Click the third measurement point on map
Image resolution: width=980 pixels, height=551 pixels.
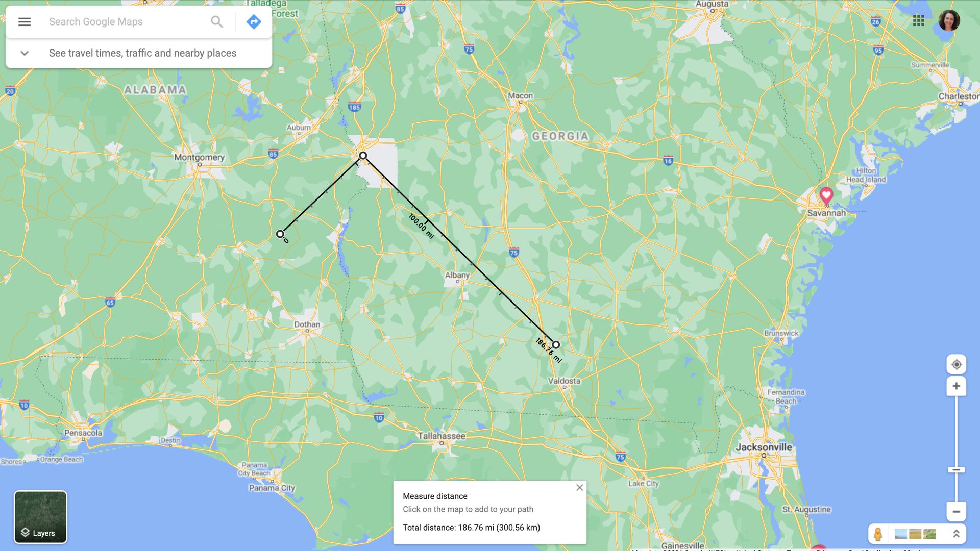tap(555, 344)
